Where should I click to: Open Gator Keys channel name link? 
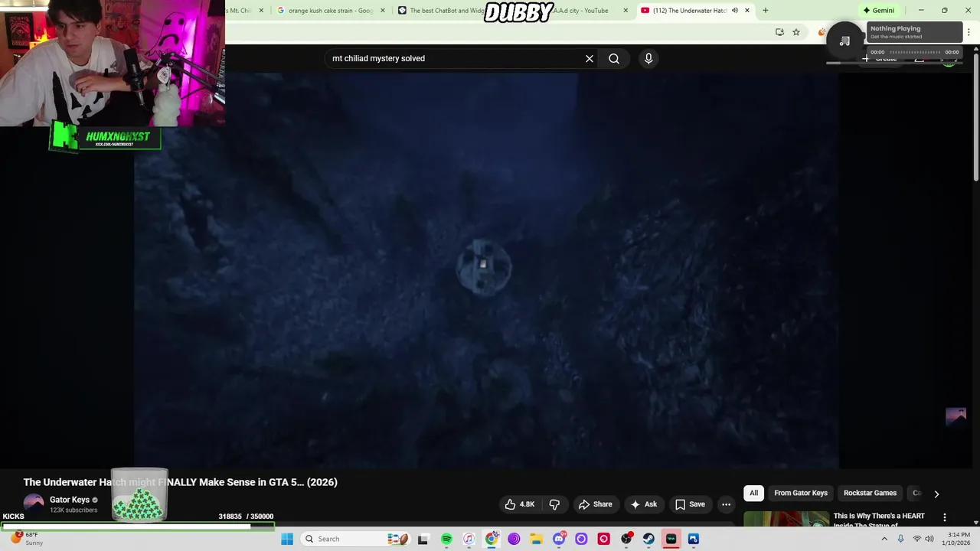[70, 500]
